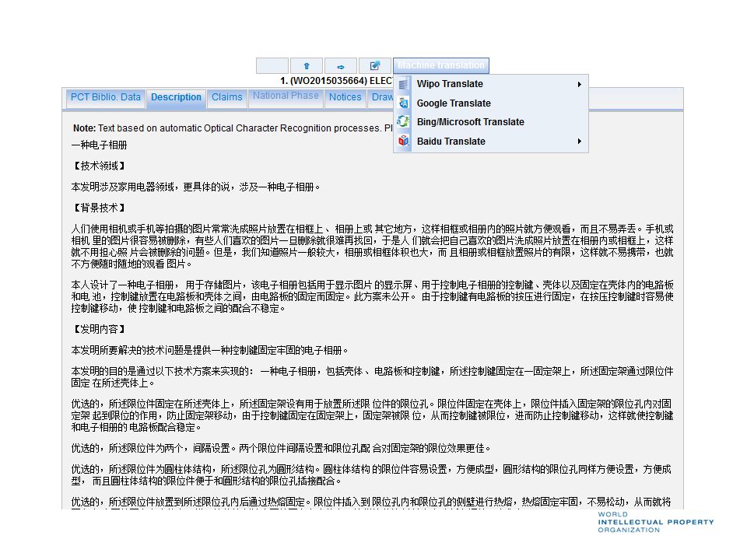Open the Claims tab
Viewport: 747px width, 560px height.
(x=226, y=98)
